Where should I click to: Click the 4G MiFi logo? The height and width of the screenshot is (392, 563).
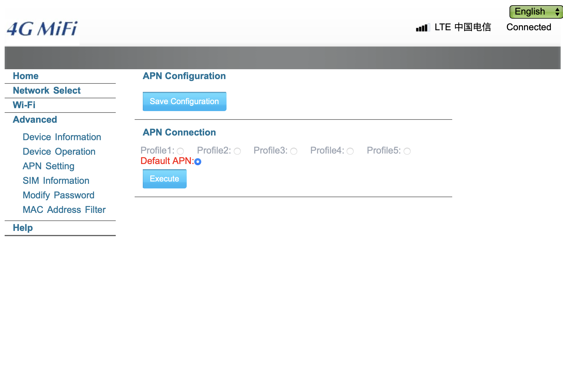tap(42, 29)
